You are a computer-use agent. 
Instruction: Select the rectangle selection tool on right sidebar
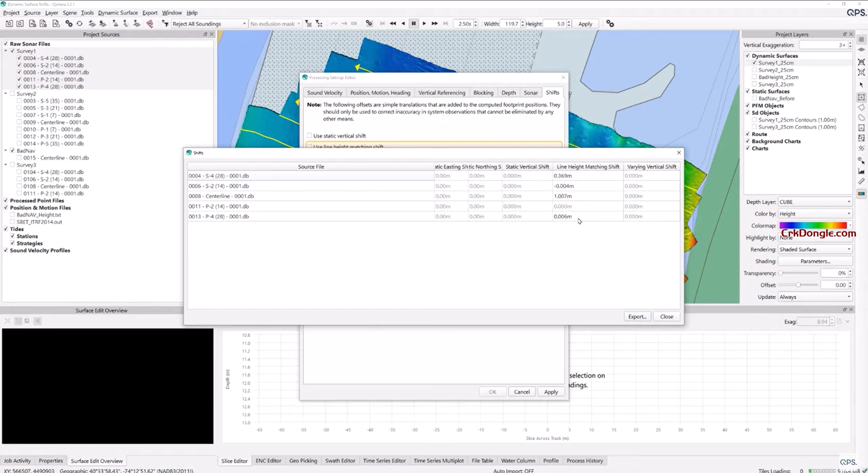tap(861, 98)
